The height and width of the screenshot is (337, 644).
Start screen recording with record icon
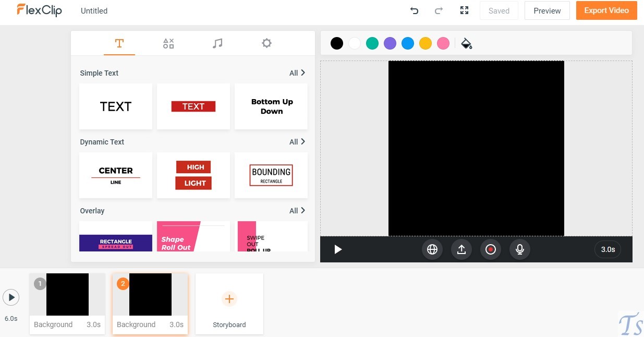491,249
